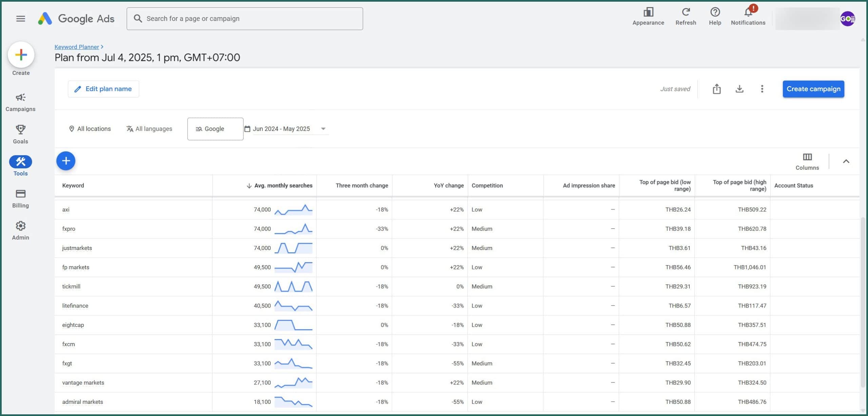Sort by Top of page bid (low range)
The height and width of the screenshot is (416, 868).
click(x=665, y=186)
